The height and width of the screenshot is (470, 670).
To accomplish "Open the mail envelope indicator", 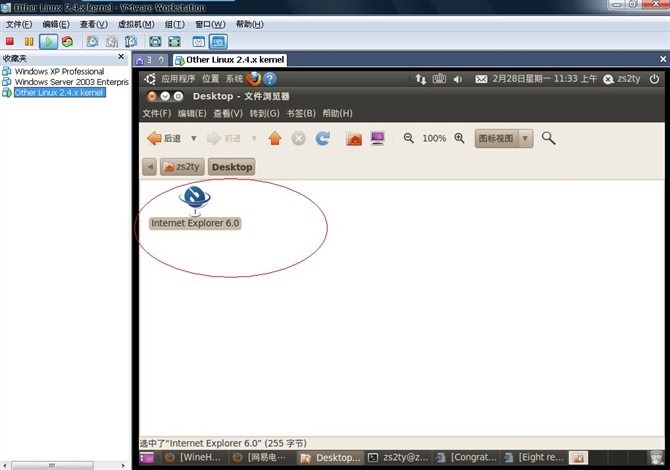I will (481, 79).
